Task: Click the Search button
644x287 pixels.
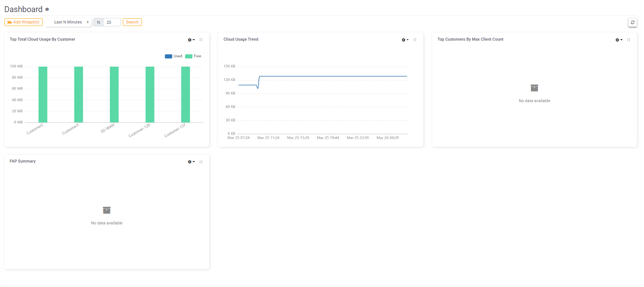Action: 132,22
